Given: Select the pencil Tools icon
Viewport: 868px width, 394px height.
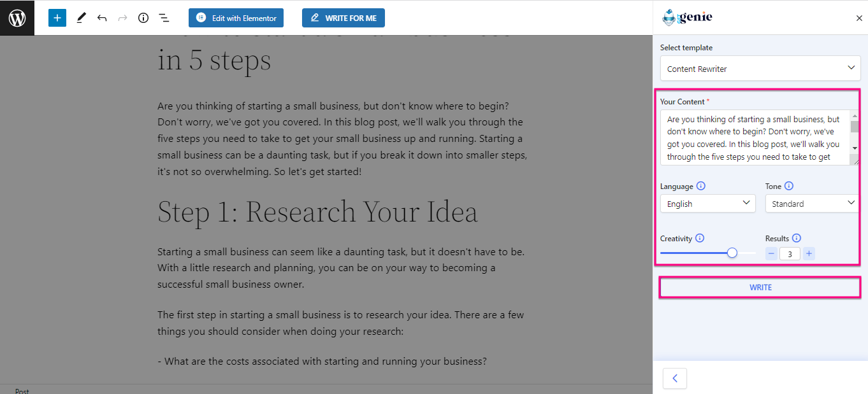Looking at the screenshot, I should 81,18.
